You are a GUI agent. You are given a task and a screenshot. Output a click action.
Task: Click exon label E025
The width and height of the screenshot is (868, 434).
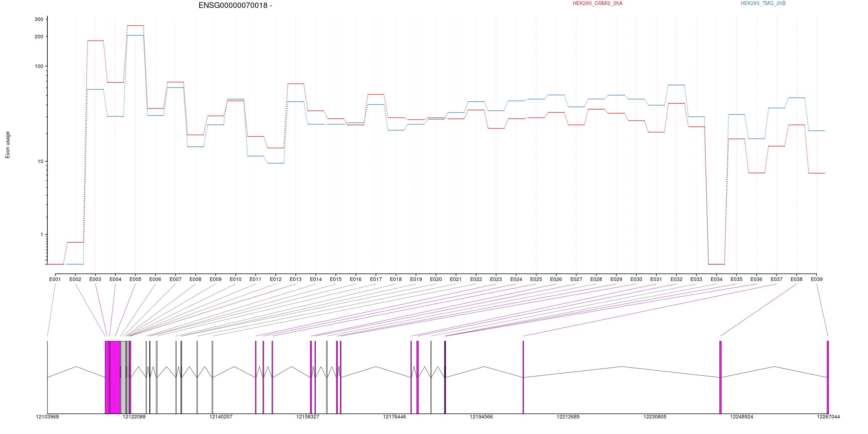tap(536, 279)
